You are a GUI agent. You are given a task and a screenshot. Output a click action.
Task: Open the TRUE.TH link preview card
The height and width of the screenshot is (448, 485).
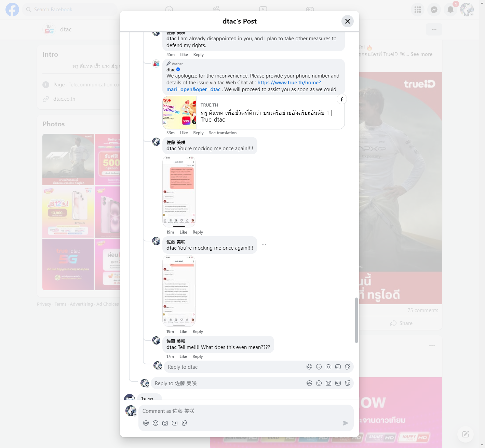(x=253, y=113)
